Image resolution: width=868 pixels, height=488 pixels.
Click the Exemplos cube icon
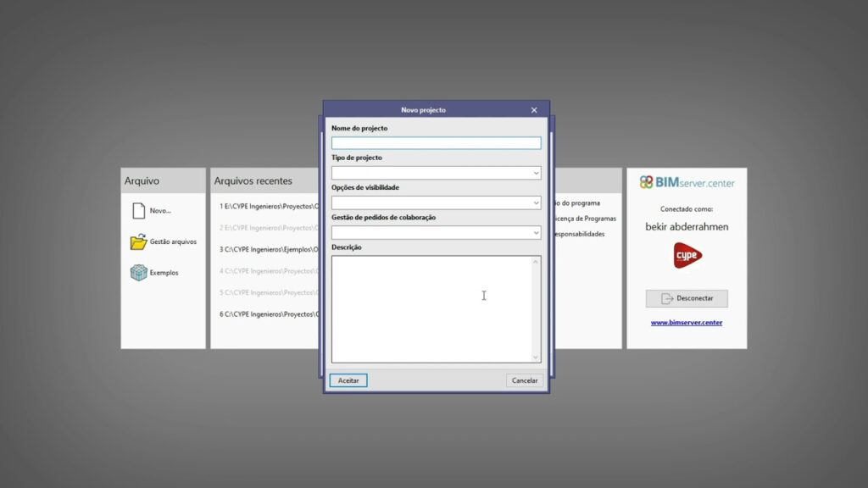click(139, 273)
